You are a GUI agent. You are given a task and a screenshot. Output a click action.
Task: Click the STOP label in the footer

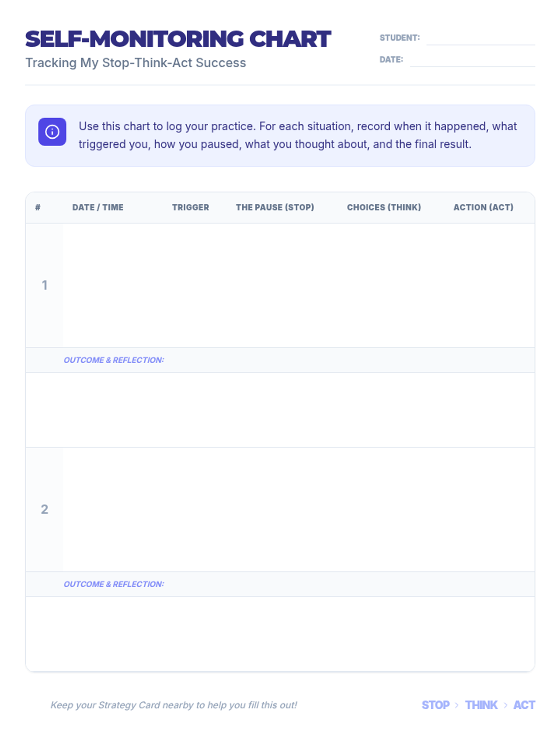tap(435, 705)
